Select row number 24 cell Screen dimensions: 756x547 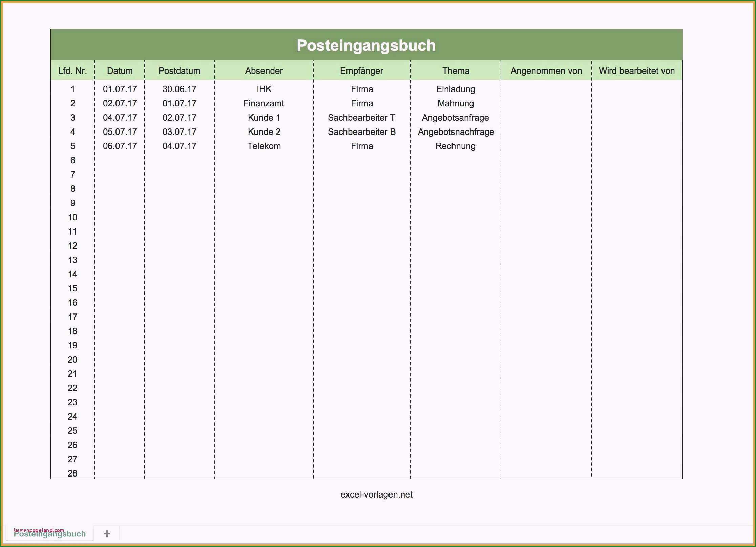point(72,417)
